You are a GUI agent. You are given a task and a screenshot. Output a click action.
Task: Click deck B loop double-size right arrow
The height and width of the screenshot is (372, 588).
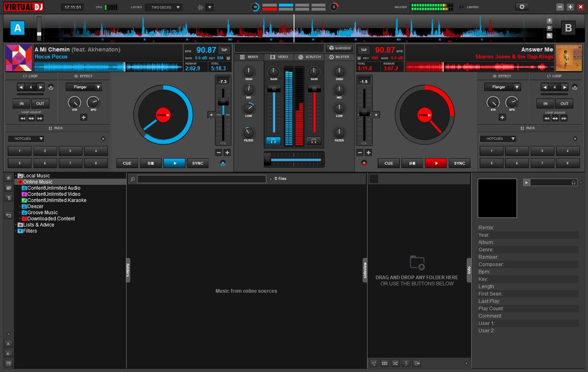(564, 87)
